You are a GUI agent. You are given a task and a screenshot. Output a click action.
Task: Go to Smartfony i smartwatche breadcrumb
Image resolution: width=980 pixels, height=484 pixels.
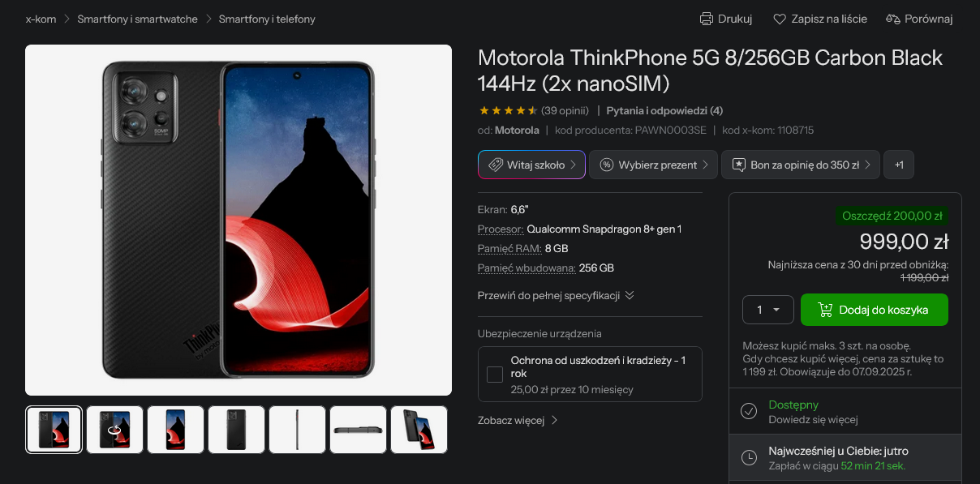click(138, 19)
